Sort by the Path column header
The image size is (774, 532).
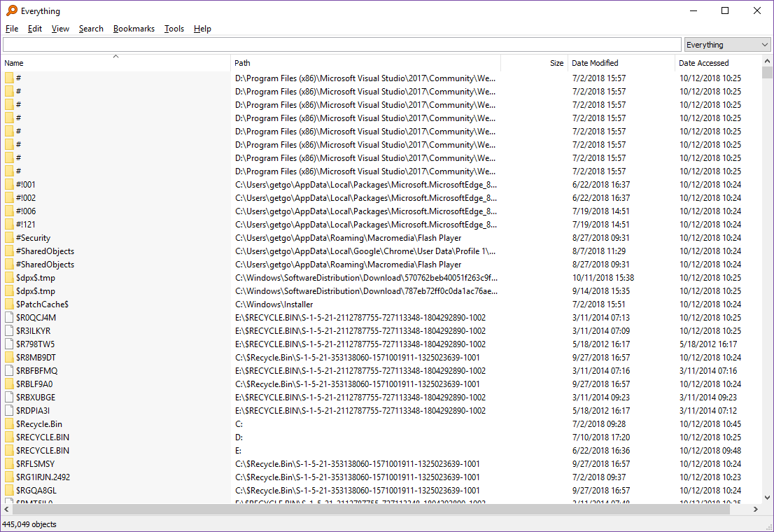tap(366, 63)
